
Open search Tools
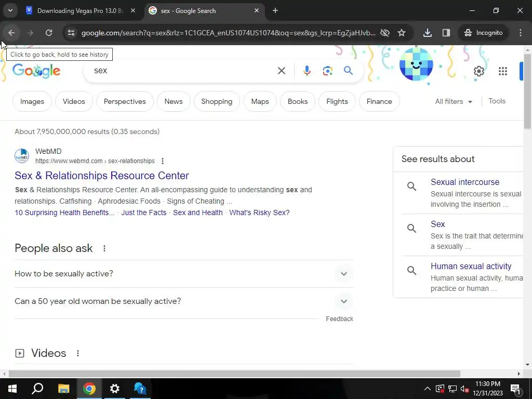pos(497,101)
